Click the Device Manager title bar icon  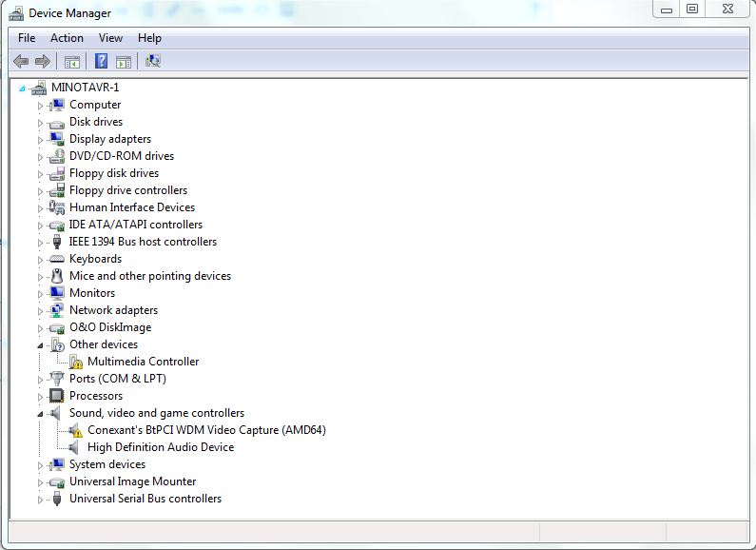(16, 13)
